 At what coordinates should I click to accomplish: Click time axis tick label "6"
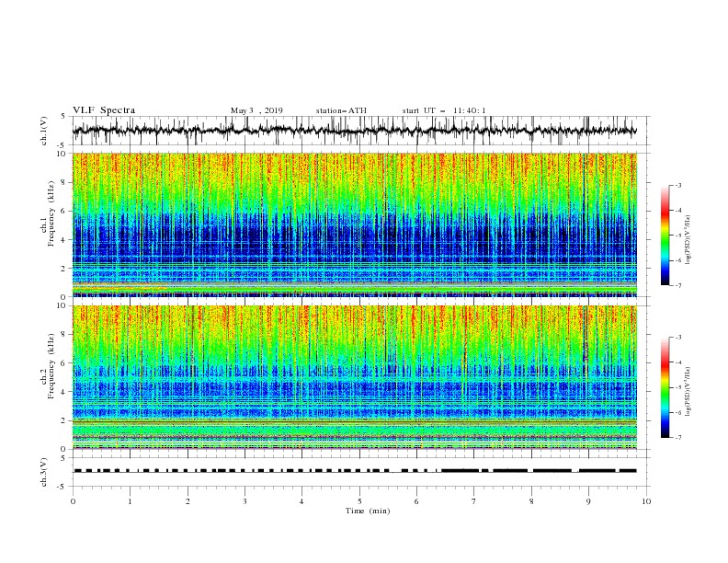[416, 501]
